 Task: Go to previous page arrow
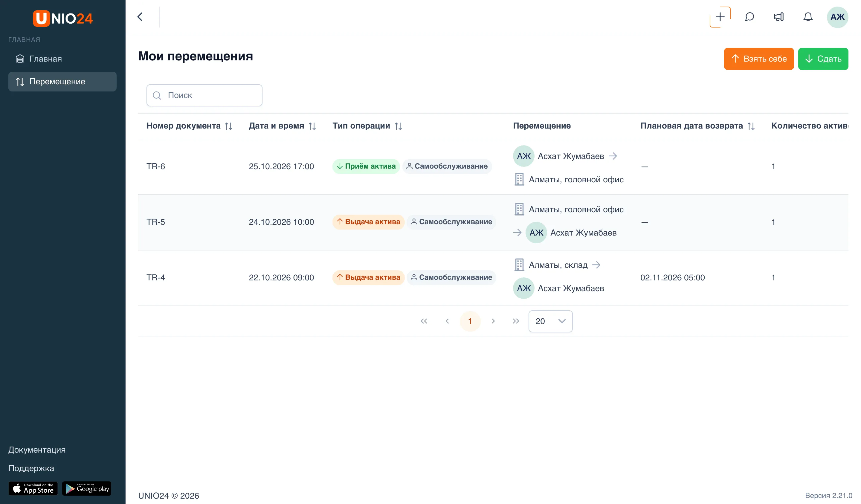[x=447, y=321]
